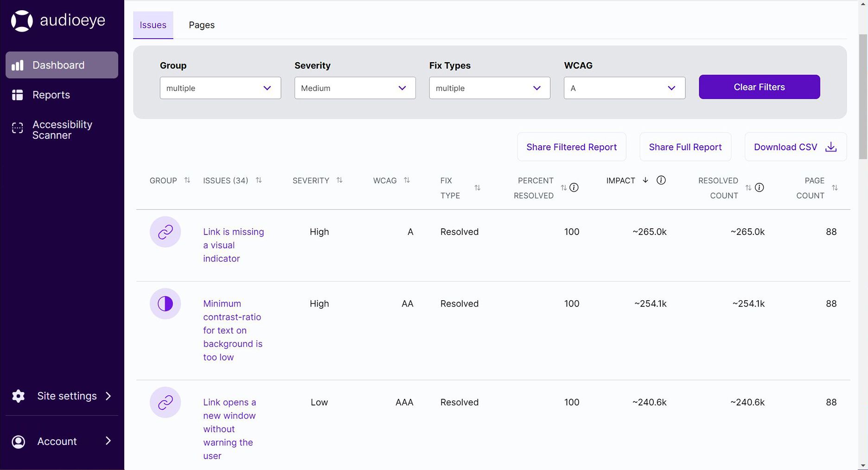Toggle sort order on WCAG column

407,180
